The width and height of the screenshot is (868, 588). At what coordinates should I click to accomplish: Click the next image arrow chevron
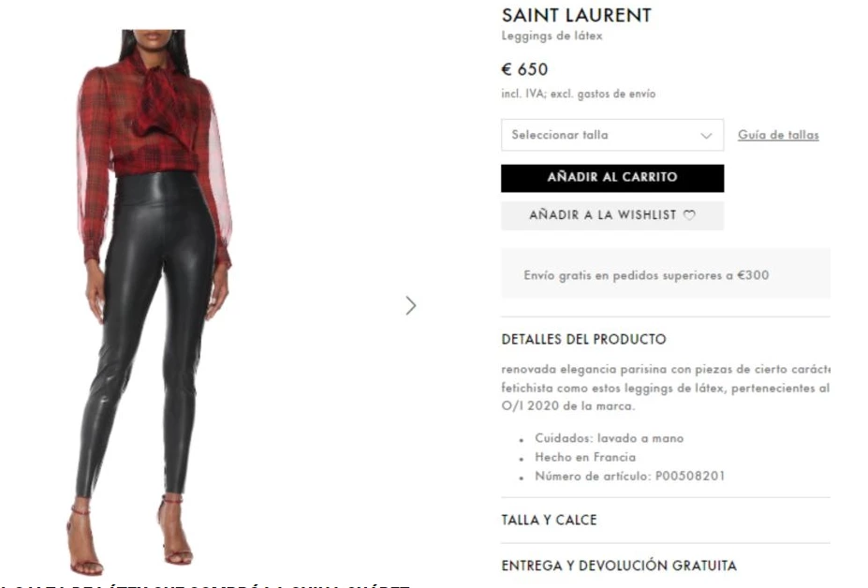click(410, 305)
